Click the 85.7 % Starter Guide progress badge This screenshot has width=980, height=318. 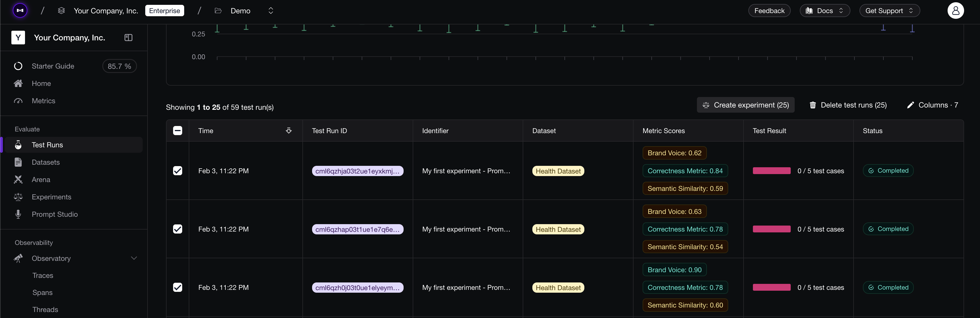pyautogui.click(x=119, y=66)
